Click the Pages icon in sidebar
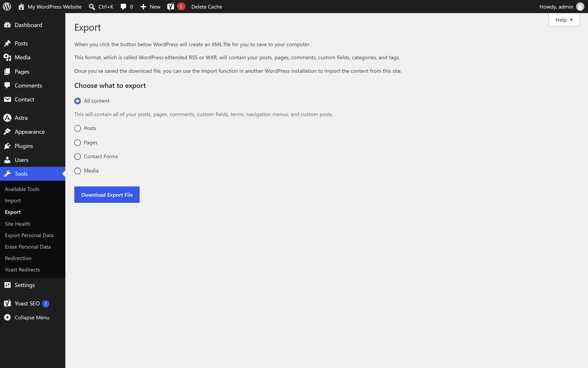Viewport: 588px width, 368px height. coord(7,72)
